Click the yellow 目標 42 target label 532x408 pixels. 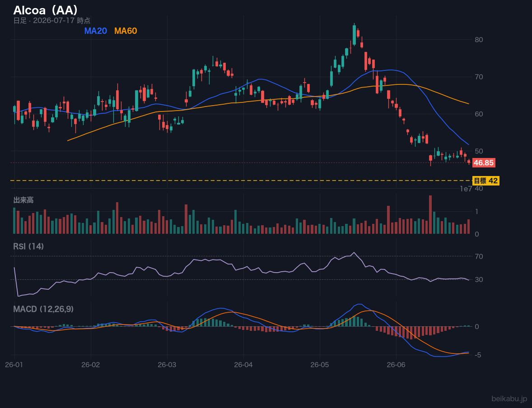(x=485, y=181)
